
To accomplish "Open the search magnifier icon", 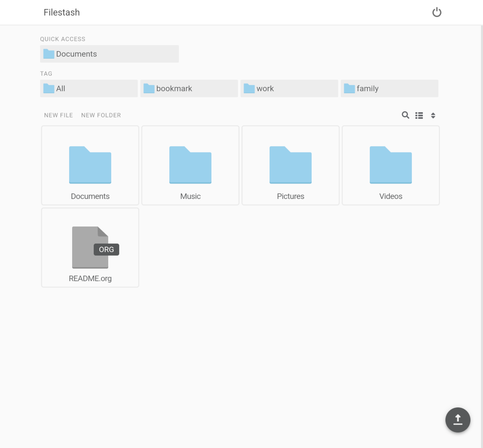I will point(405,115).
